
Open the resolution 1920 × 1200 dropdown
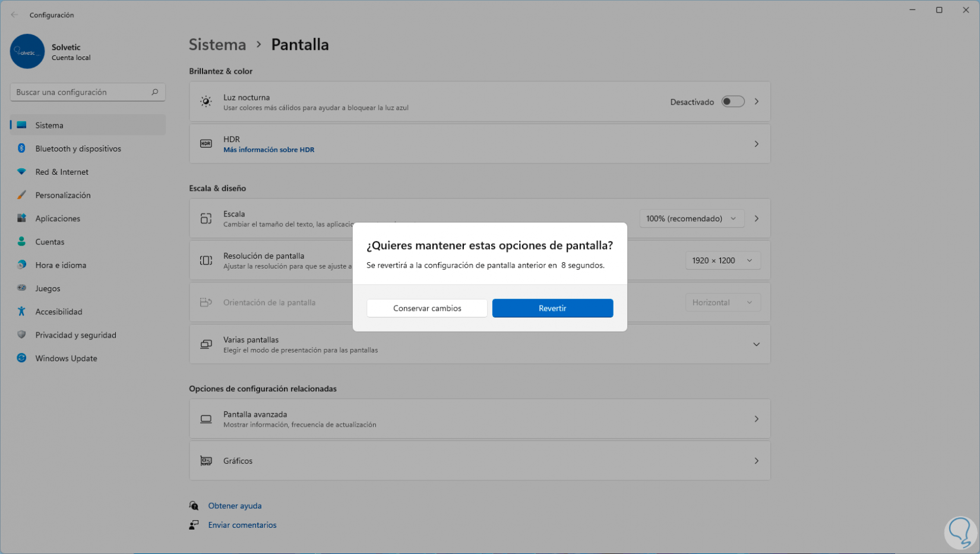[x=722, y=260]
